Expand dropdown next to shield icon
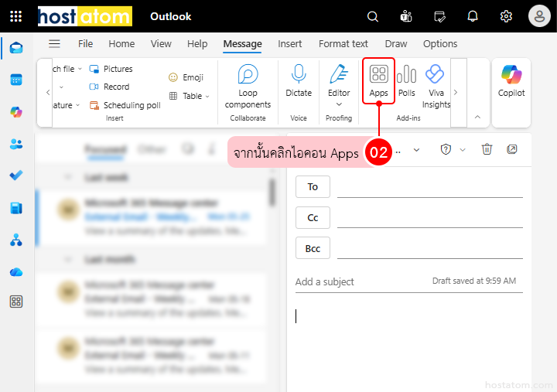The height and width of the screenshot is (392, 557). point(463,150)
